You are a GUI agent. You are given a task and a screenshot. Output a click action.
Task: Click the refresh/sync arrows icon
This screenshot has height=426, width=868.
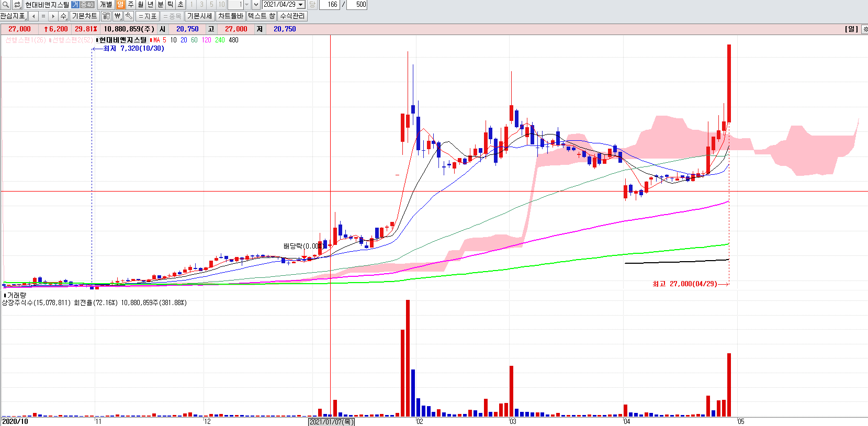point(17,5)
